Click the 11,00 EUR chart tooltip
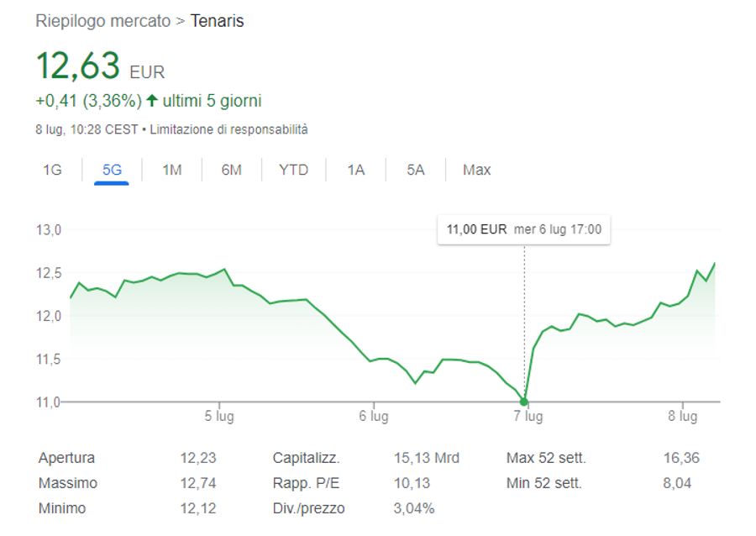Image resolution: width=756 pixels, height=536 pixels. point(523,229)
